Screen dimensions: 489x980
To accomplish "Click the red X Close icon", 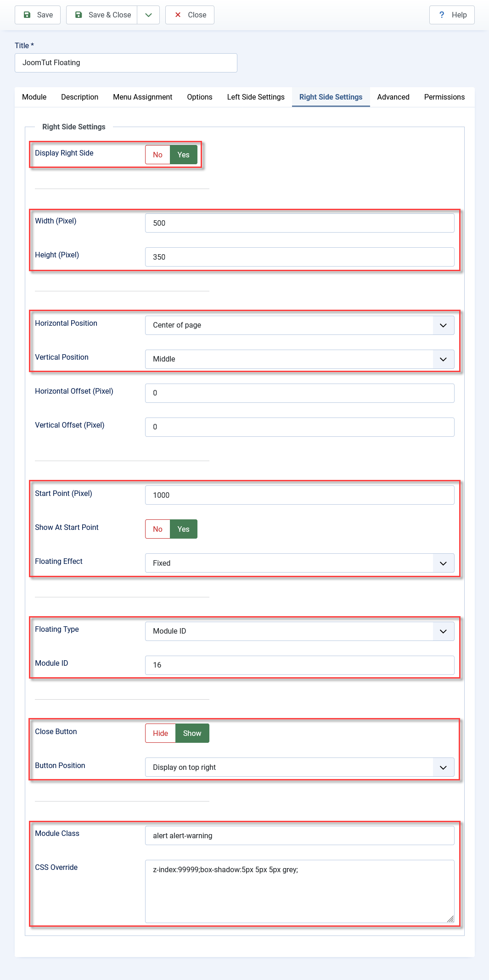I will 178,15.
